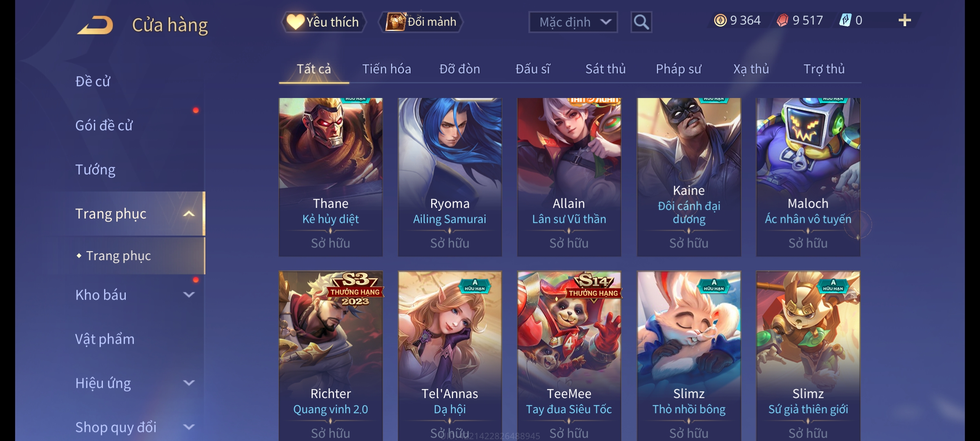Switch to the Sát thủ tab
The image size is (980, 441).
[606, 69]
